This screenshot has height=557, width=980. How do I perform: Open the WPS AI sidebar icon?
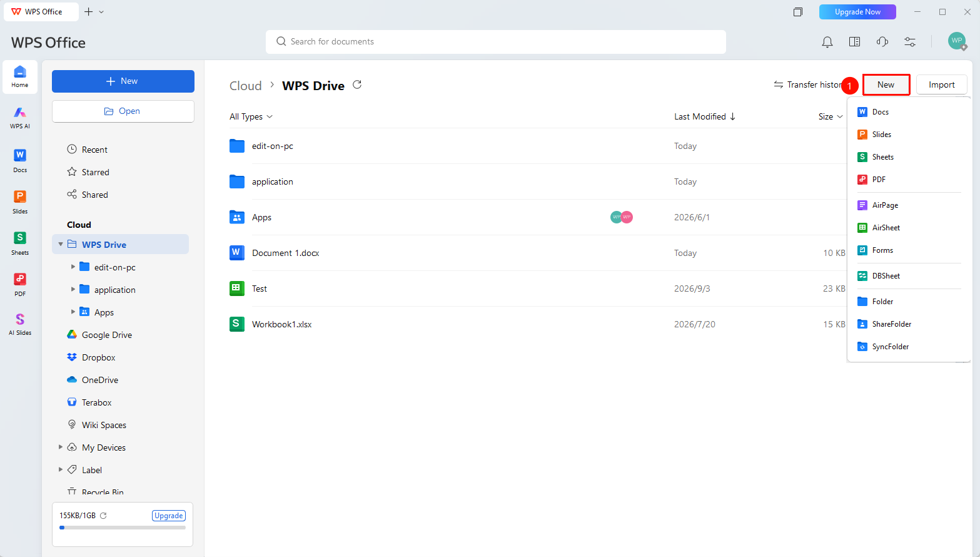coord(20,117)
